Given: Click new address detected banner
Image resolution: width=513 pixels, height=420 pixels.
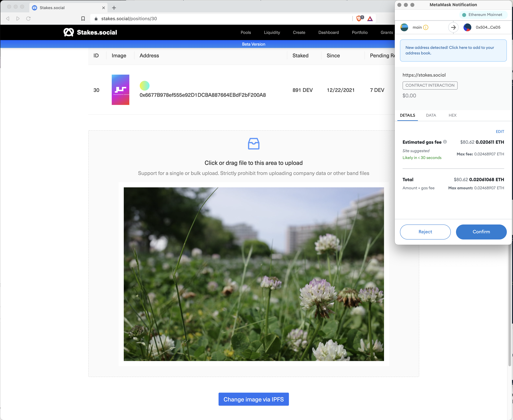Looking at the screenshot, I should click(453, 50).
